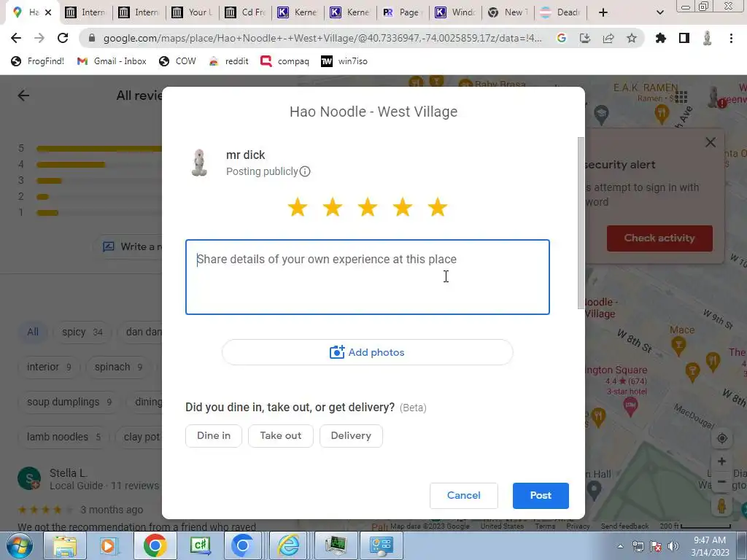Show hidden system tray icons
747x560 pixels.
point(620,546)
